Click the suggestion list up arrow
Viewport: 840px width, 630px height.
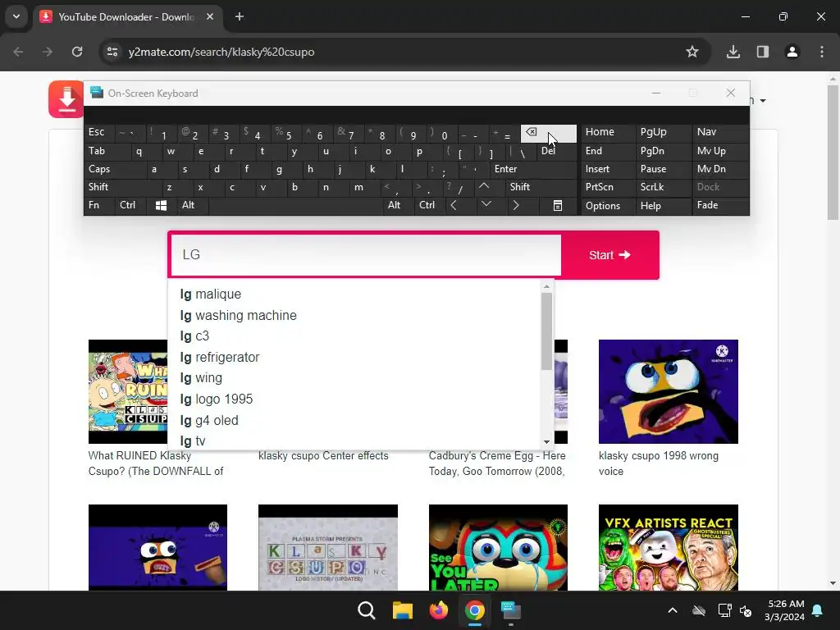pyautogui.click(x=546, y=286)
